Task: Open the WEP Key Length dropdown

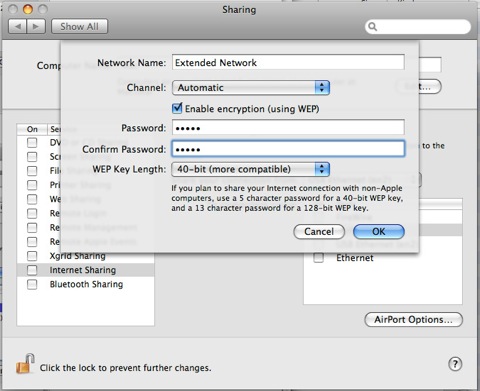Action: (x=251, y=169)
